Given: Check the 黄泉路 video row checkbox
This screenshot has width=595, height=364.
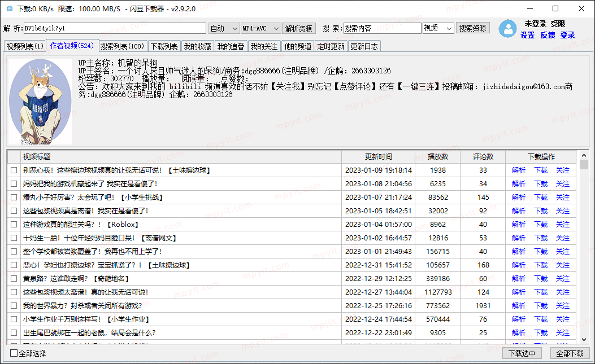Looking at the screenshot, I should (14, 279).
